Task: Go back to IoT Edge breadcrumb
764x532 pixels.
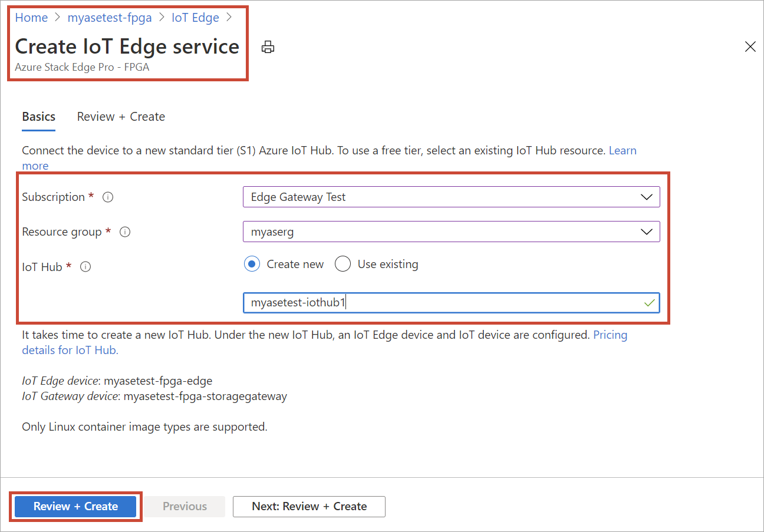Action: click(195, 18)
